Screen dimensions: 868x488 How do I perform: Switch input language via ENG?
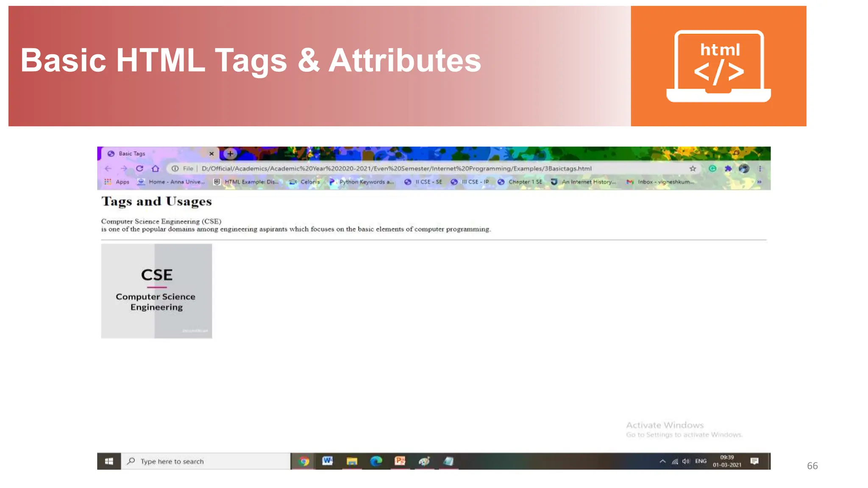701,461
